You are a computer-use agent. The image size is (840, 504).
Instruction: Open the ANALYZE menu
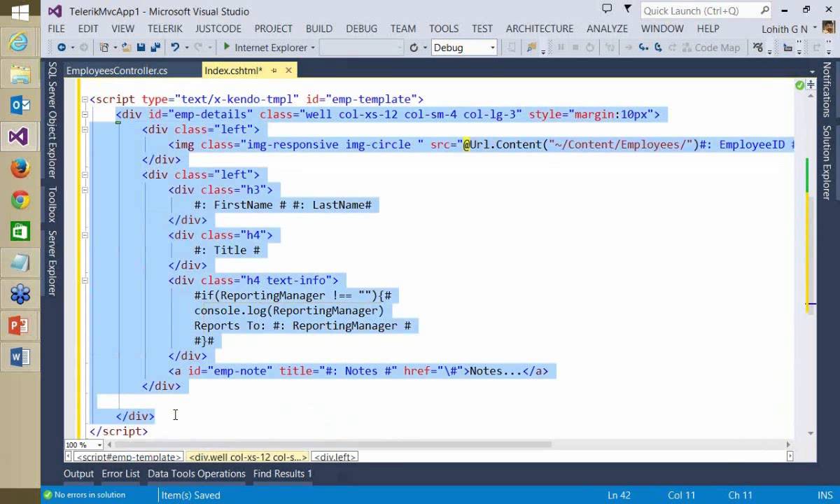click(607, 29)
